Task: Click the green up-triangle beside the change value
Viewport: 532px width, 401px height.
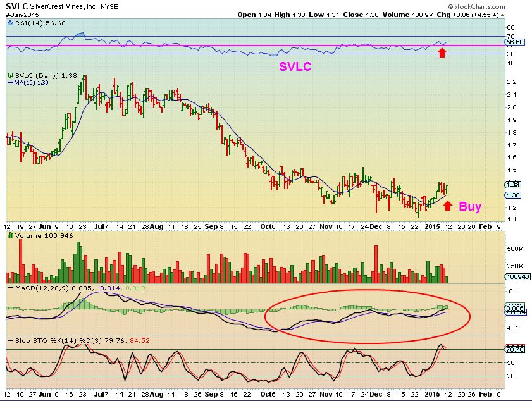Action: coord(502,15)
